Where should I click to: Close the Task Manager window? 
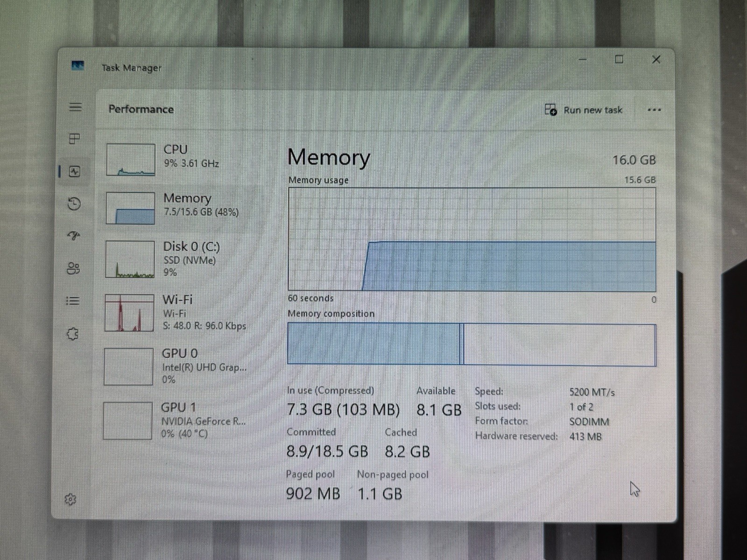tap(656, 59)
